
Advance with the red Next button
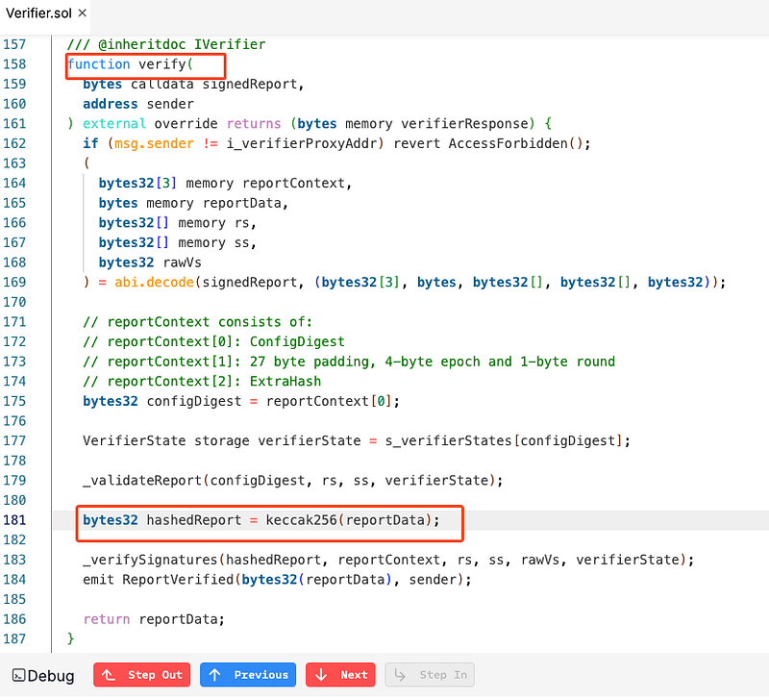tap(340, 675)
